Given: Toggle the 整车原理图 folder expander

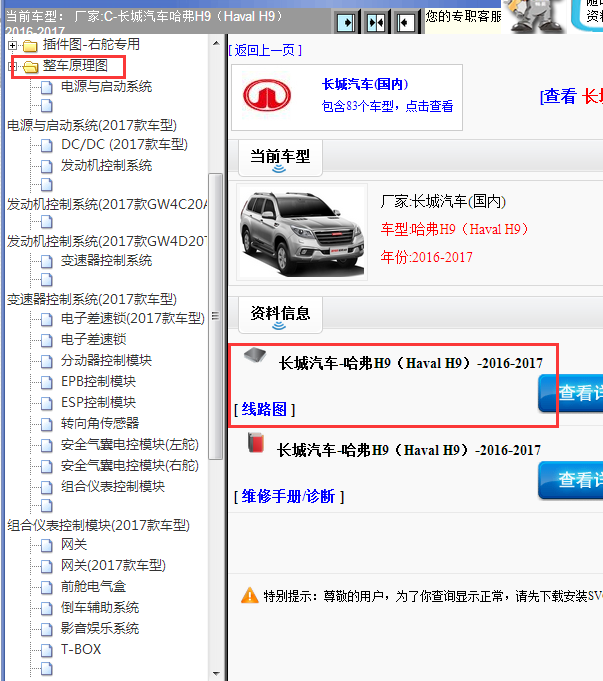Looking at the screenshot, I should pos(12,66).
